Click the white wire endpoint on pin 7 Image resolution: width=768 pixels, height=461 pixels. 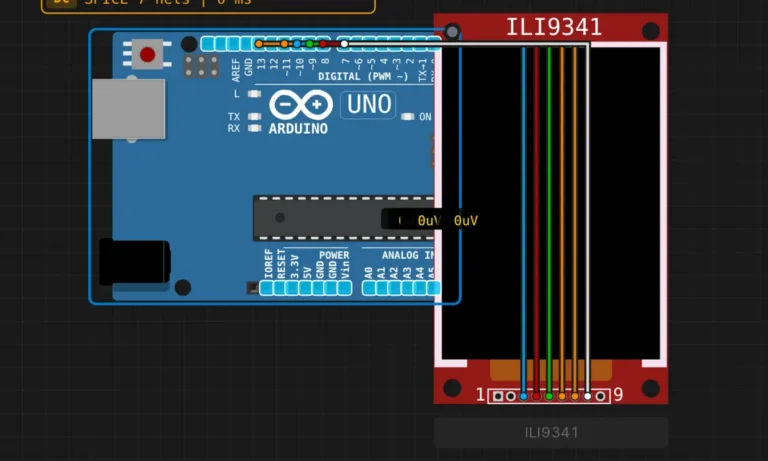click(344, 44)
